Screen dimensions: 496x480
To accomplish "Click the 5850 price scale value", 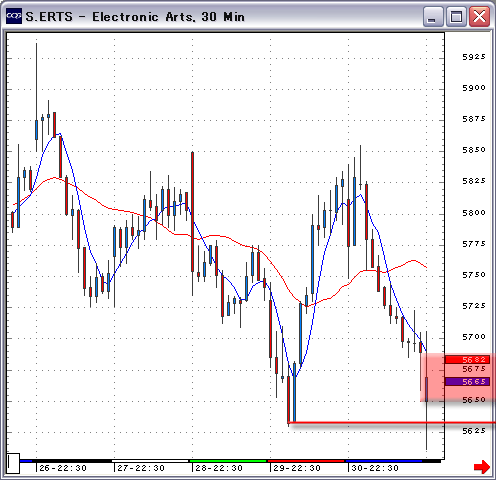I will (474, 150).
